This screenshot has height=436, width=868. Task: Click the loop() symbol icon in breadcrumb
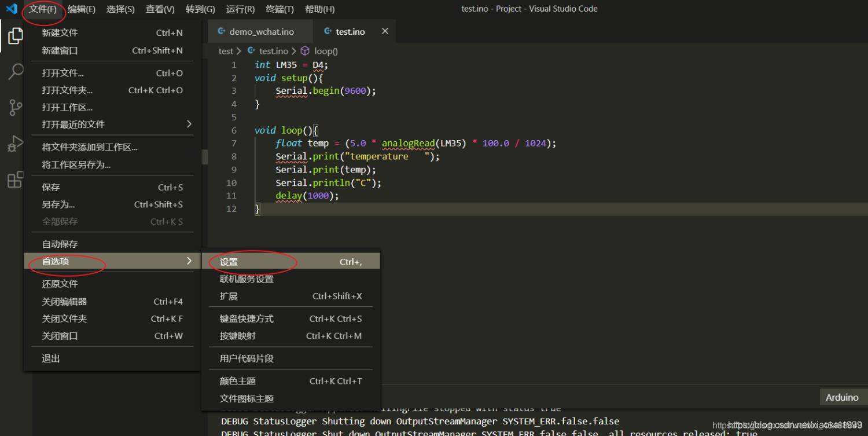[x=305, y=51]
